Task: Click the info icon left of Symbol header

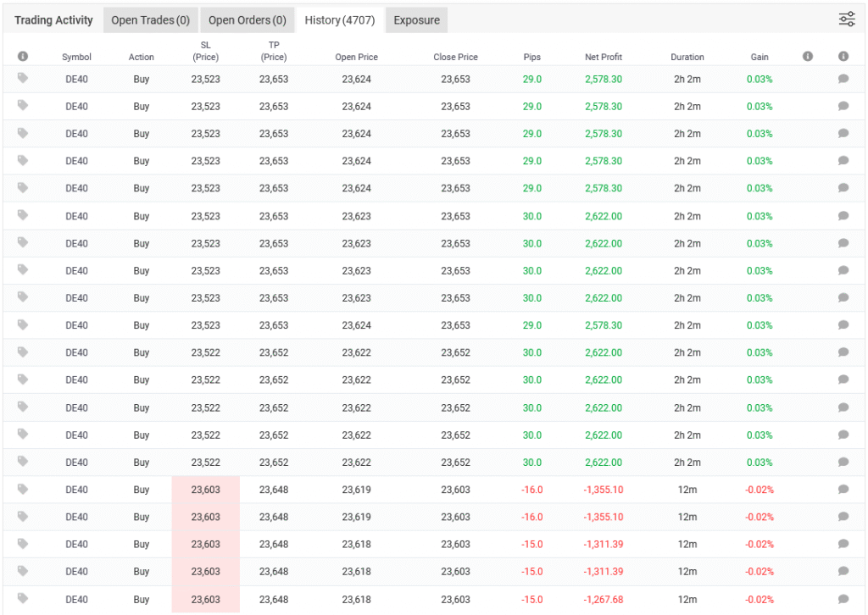Action: [x=23, y=57]
